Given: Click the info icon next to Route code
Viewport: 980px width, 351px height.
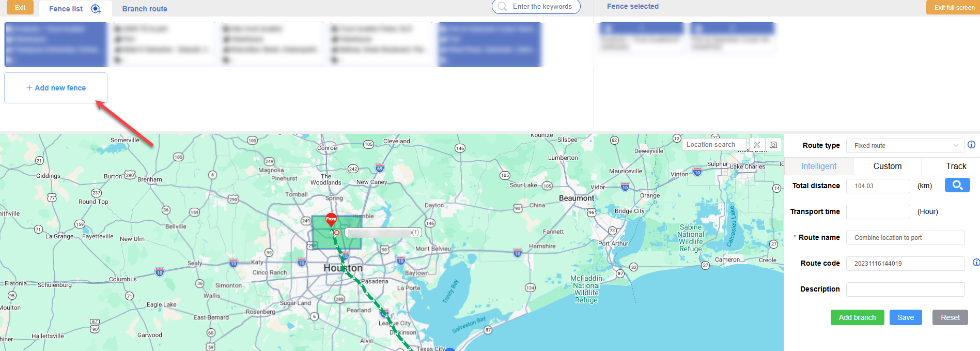Looking at the screenshot, I should point(975,263).
